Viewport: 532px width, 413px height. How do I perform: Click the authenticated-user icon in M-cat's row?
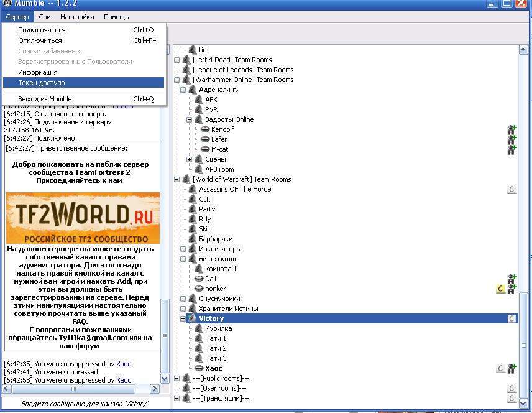(511, 149)
